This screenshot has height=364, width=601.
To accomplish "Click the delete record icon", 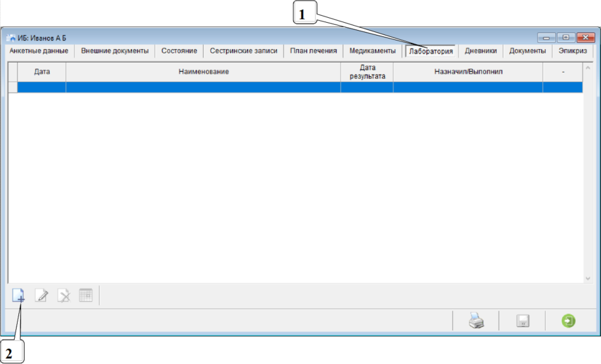I will (64, 296).
